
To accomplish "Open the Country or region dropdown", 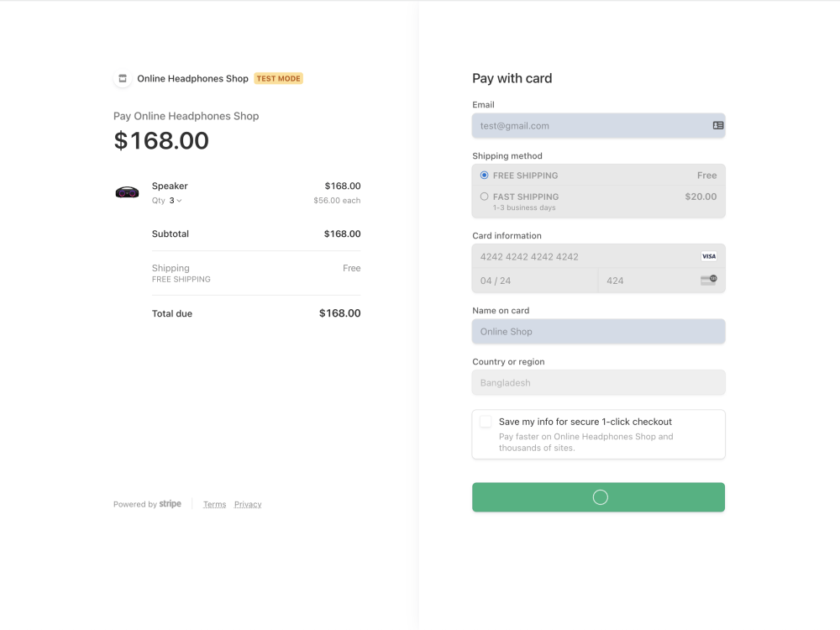I will click(x=598, y=382).
